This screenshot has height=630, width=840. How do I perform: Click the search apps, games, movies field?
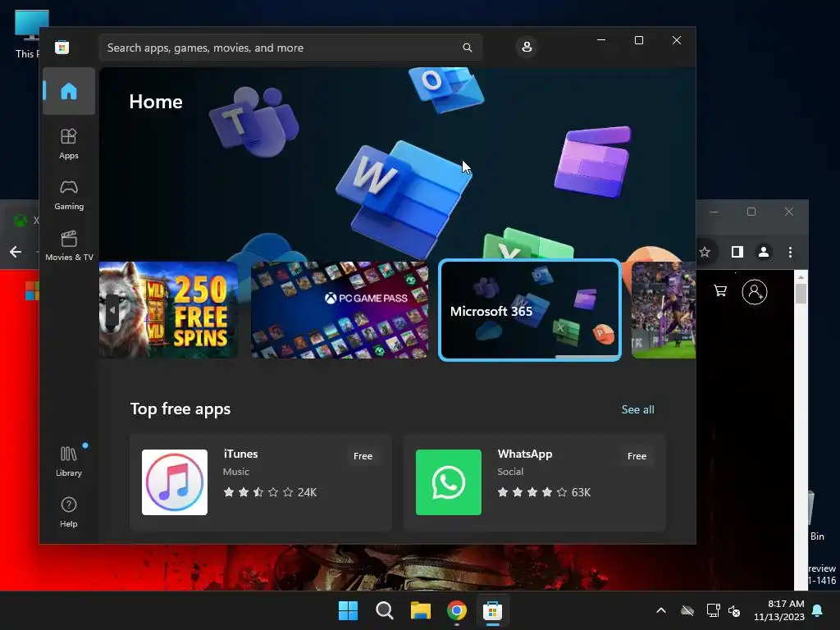click(290, 48)
